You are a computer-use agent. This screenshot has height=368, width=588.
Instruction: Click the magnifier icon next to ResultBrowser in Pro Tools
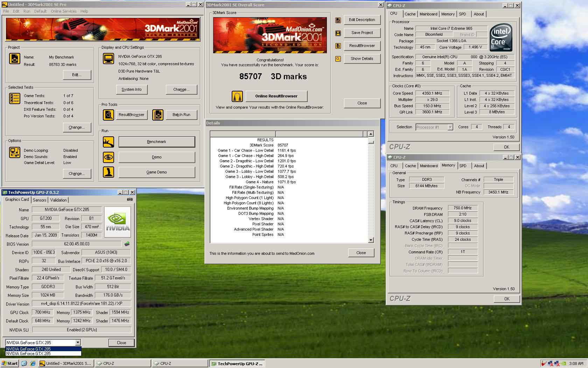(x=108, y=115)
